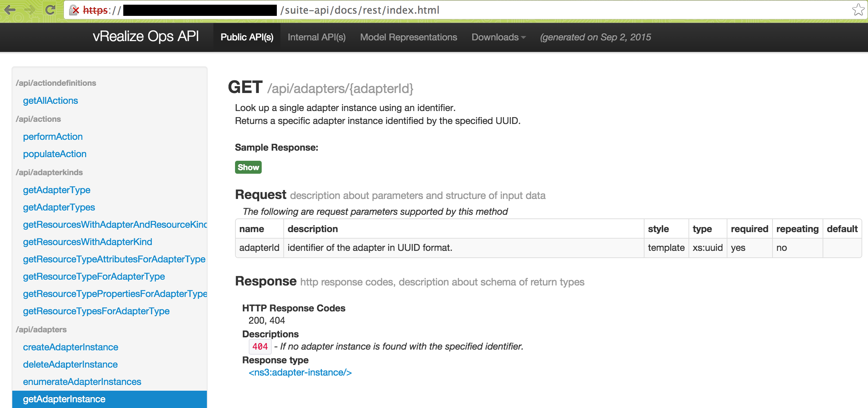Select performAction in the sidebar
Screen dimensions: 868x408
point(53,137)
